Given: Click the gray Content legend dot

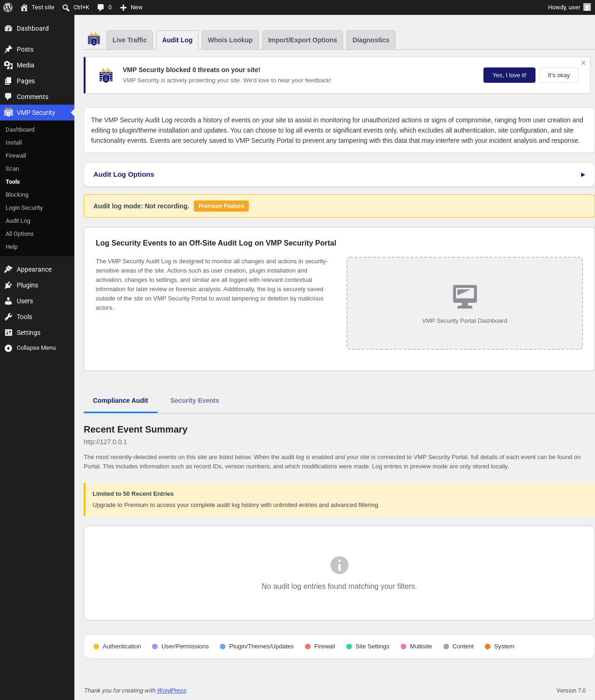Looking at the screenshot, I should point(446,647).
